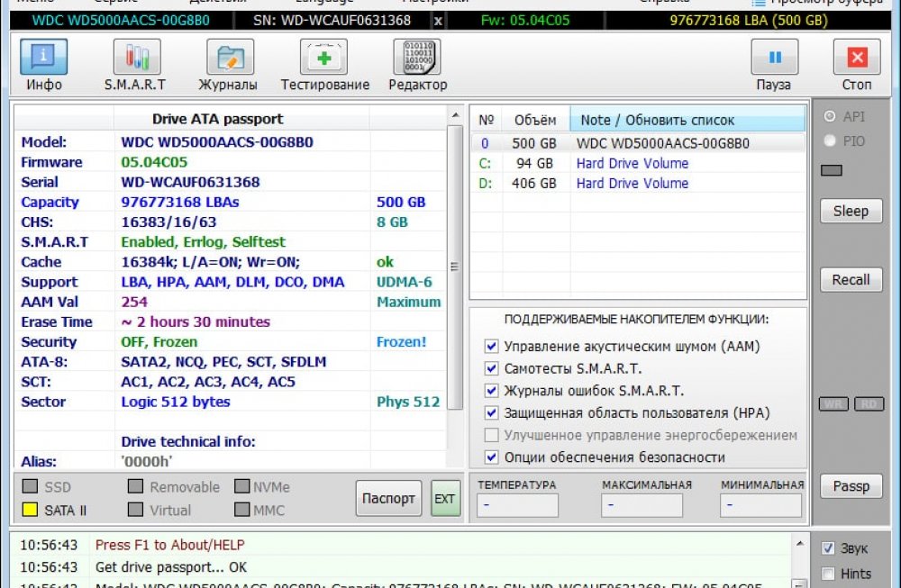Viewport: 901px width, 588px height.
Task: Click passport scrollbar up arrow
Action: pyautogui.click(x=455, y=115)
